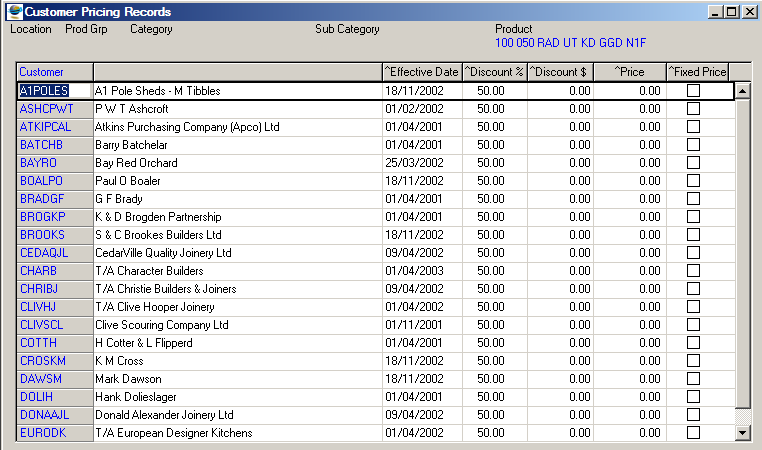Tick Fixed Price for Brogden Partnership
This screenshot has width=762, height=450.
point(693,217)
